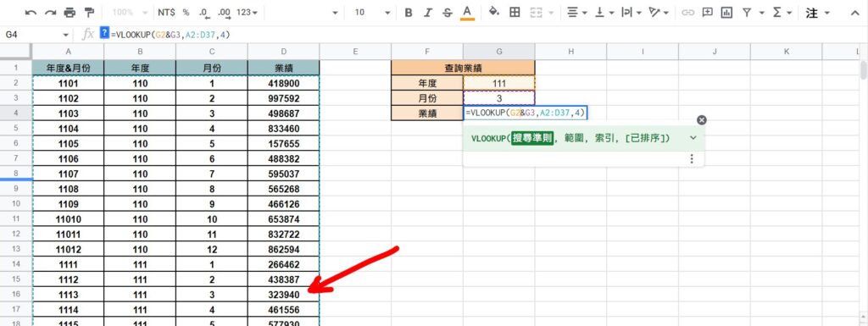Click the filter funnel icon
868x326 pixels.
point(747,12)
